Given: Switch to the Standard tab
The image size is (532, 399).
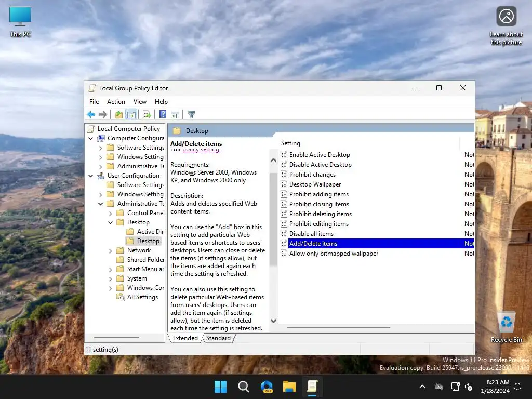Looking at the screenshot, I should click(x=219, y=338).
